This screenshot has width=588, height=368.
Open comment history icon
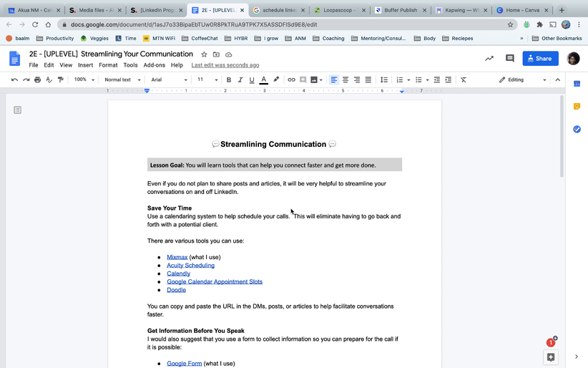coord(509,58)
